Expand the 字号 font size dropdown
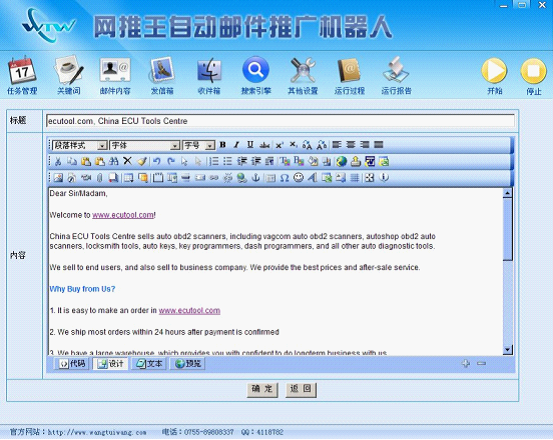Viewport: 553px width, 440px height. pos(210,145)
